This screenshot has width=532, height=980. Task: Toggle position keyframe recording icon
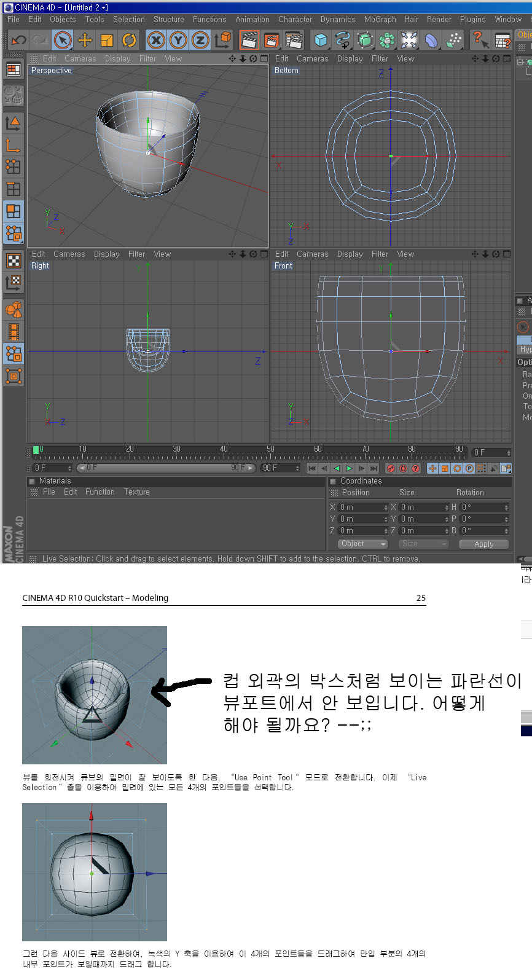[x=432, y=468]
